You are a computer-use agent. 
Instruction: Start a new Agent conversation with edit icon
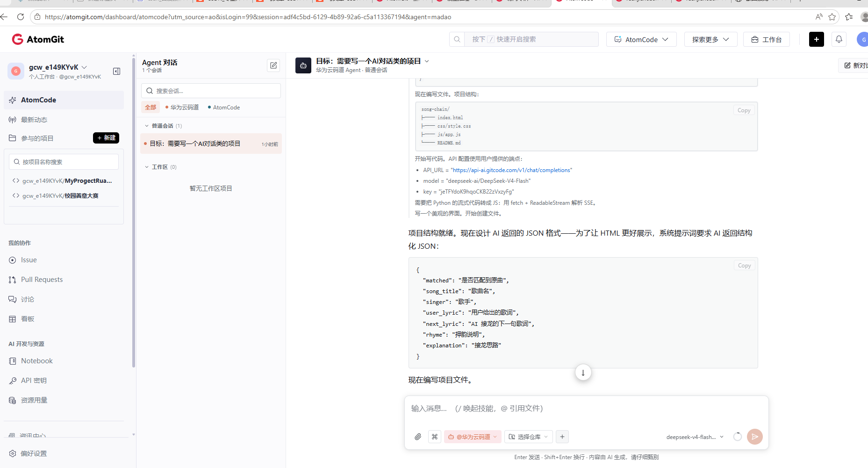click(273, 65)
